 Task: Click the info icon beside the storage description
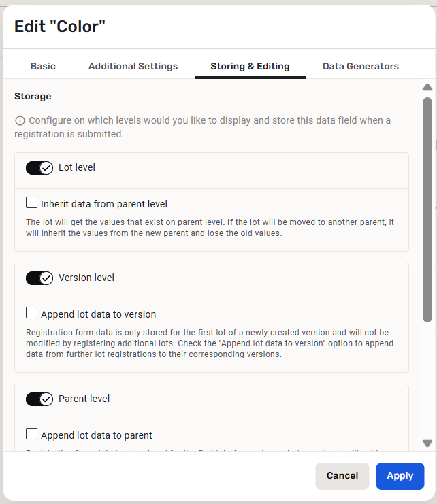(x=20, y=121)
